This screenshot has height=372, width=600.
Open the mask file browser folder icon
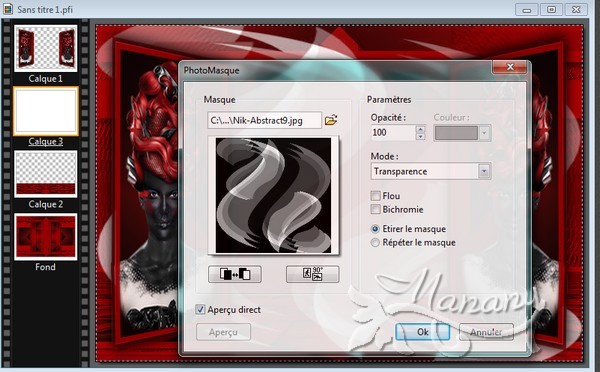click(x=331, y=120)
